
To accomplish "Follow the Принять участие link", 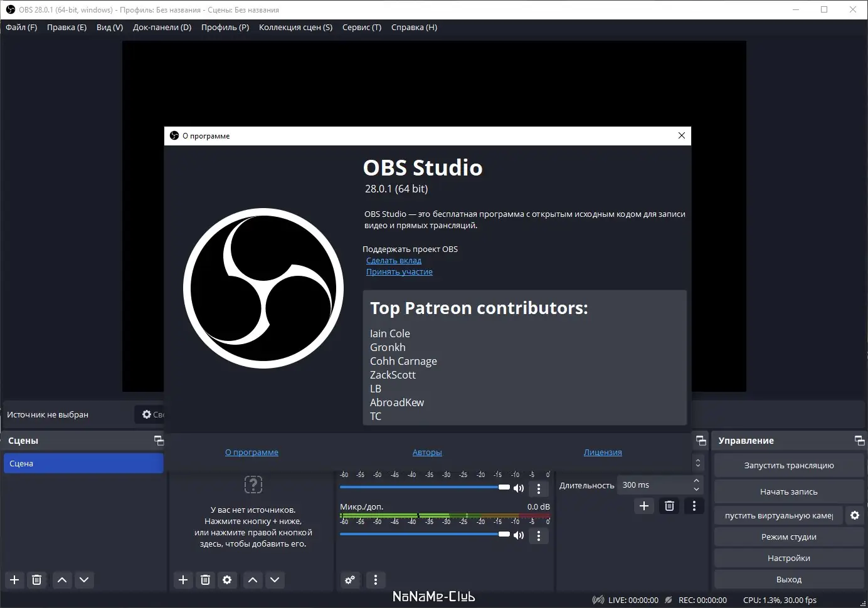I will coord(400,272).
